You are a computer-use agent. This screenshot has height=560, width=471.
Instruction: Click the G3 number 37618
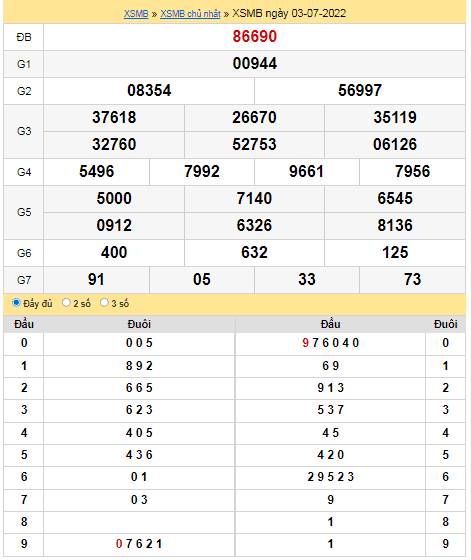tap(114, 118)
